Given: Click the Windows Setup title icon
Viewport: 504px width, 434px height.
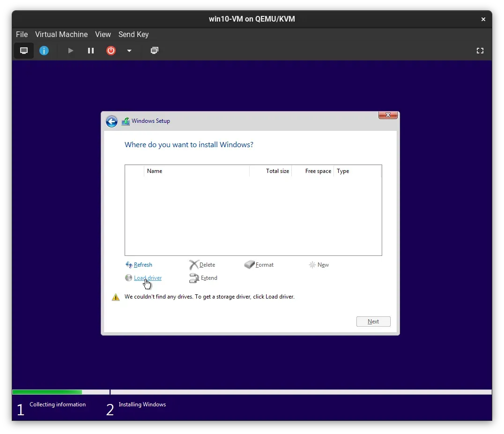Looking at the screenshot, I should pyautogui.click(x=126, y=121).
